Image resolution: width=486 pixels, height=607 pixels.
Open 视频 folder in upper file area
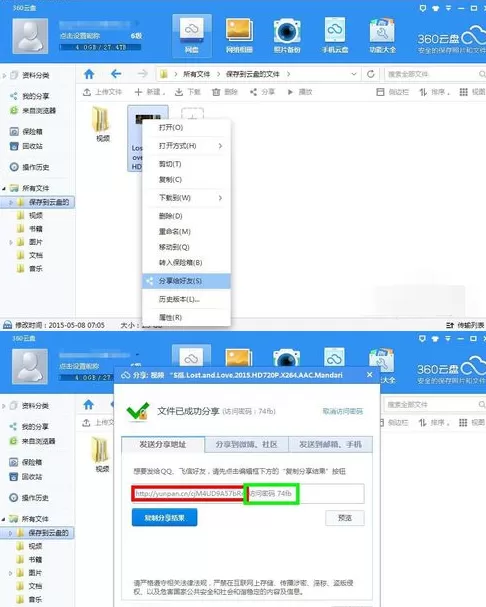[102, 123]
